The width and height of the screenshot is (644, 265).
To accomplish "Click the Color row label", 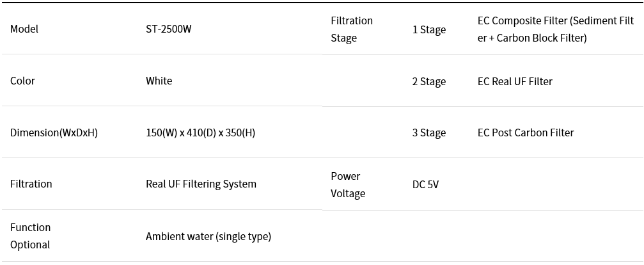I will [x=22, y=81].
